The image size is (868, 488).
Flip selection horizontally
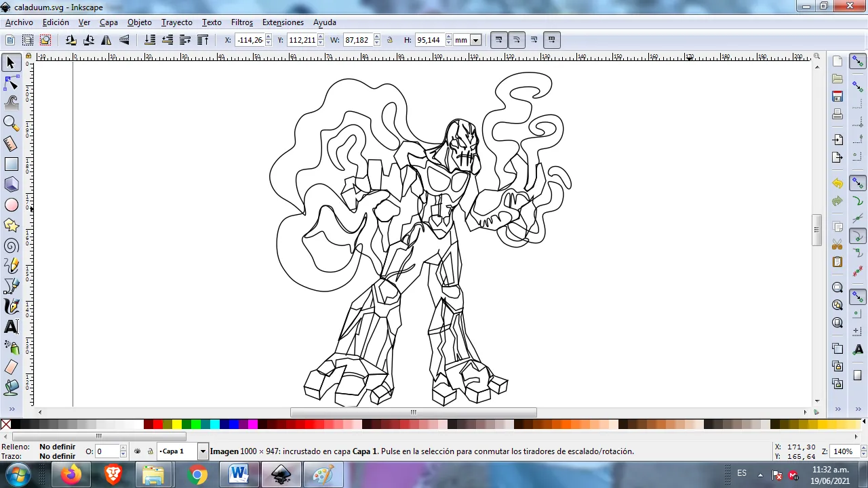(x=106, y=40)
